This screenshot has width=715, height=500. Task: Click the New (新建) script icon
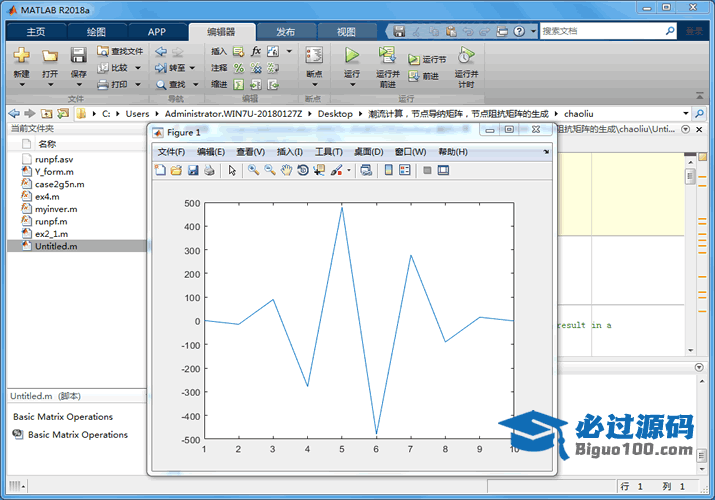(x=21, y=56)
